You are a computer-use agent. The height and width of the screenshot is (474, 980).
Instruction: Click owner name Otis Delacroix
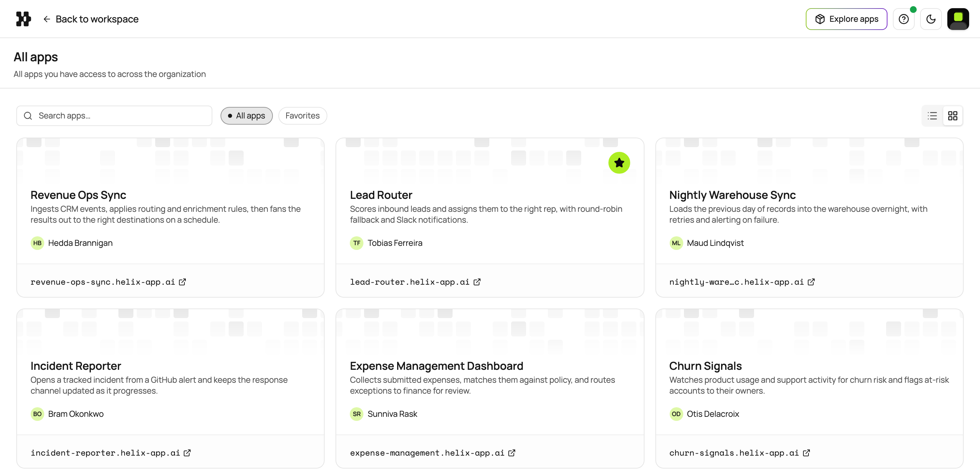point(713,414)
